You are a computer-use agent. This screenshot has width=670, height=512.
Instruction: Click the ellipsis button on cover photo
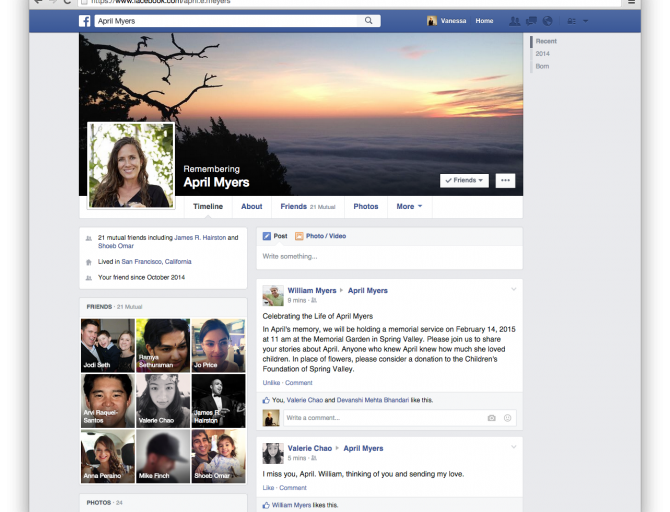pos(505,180)
